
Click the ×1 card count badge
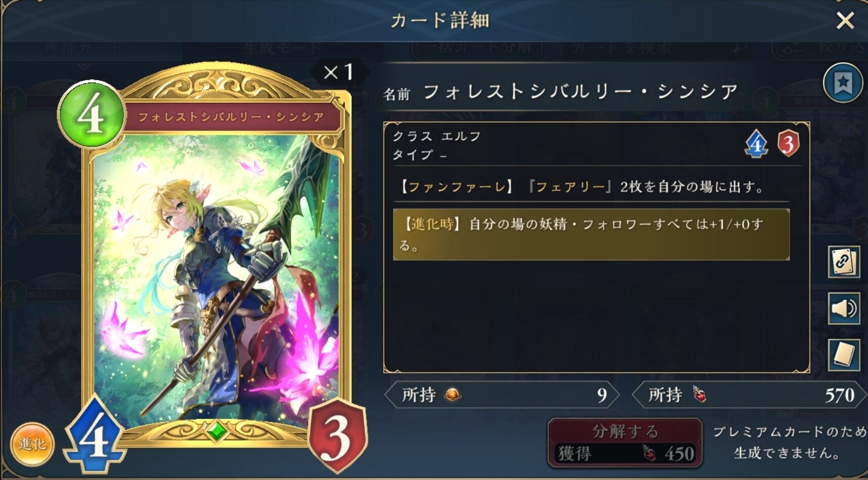339,72
